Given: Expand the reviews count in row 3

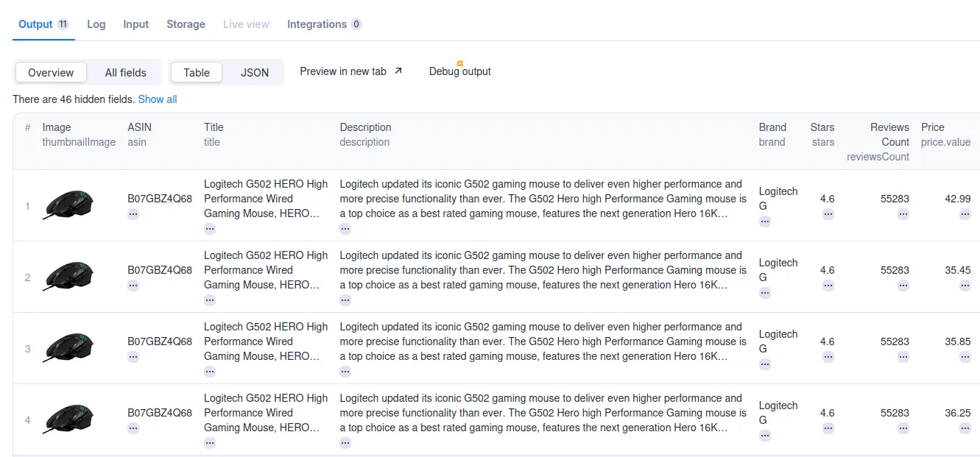Looking at the screenshot, I should pos(903,357).
